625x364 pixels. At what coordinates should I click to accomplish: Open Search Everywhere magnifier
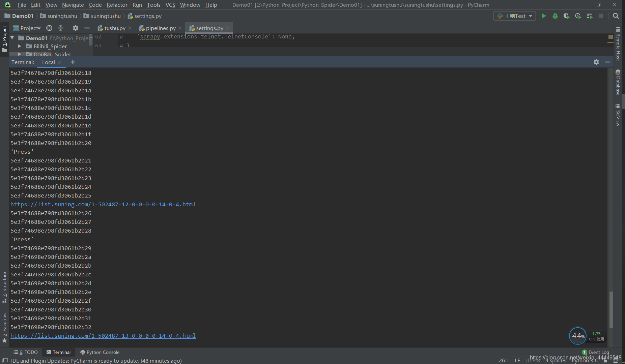click(x=616, y=16)
